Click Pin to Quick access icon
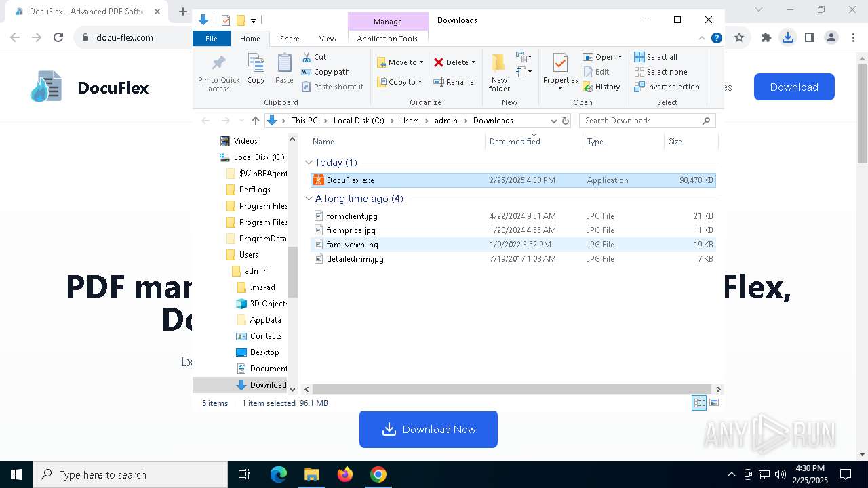Image resolution: width=868 pixels, height=488 pixels. [218, 73]
